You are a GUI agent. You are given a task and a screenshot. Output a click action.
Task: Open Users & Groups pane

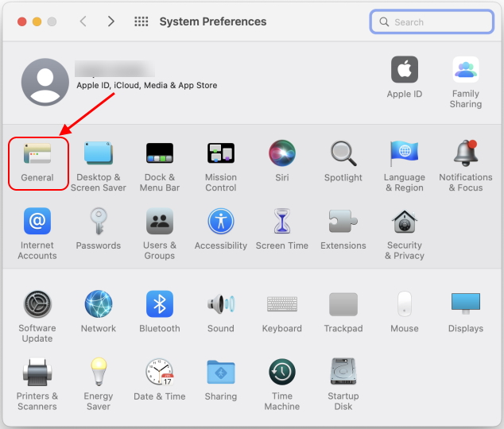160,234
